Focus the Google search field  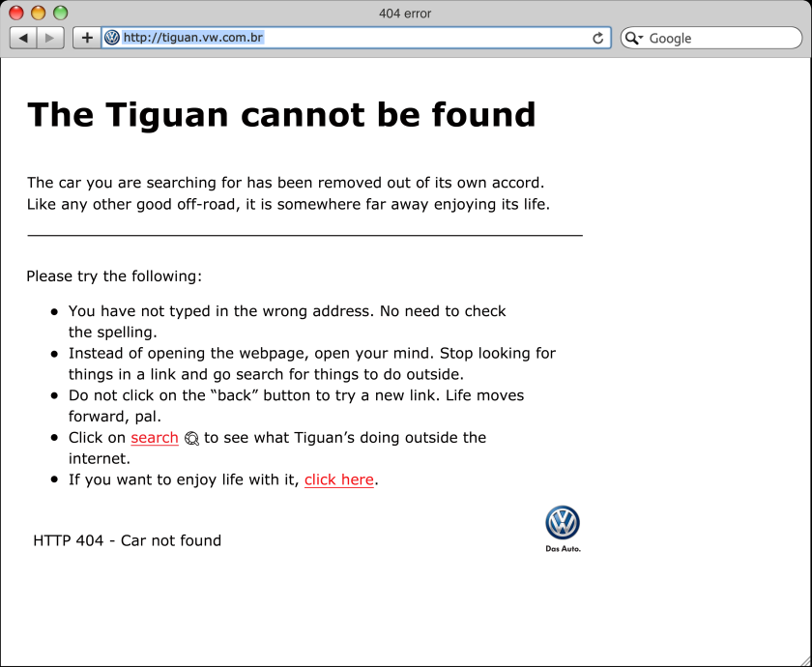click(x=720, y=38)
